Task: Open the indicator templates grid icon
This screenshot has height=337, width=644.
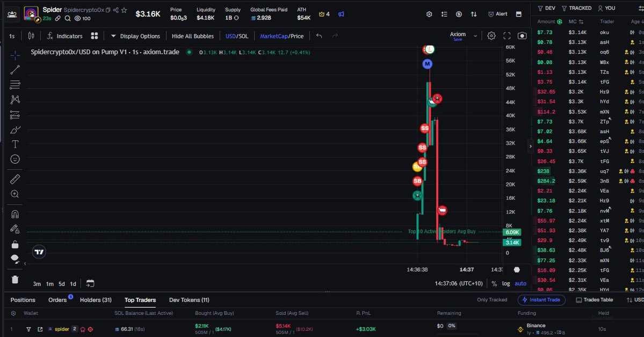Action: tap(95, 36)
